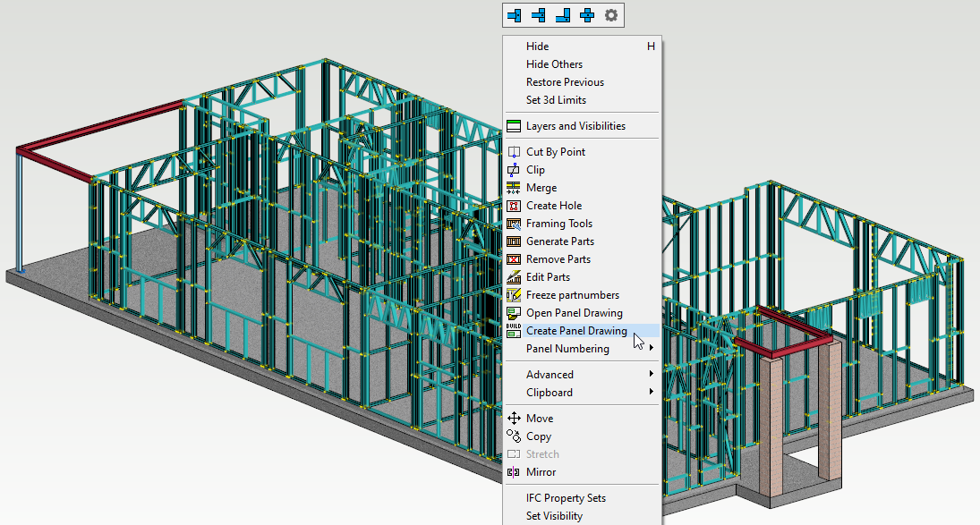The width and height of the screenshot is (980, 525).
Task: Click Generate Parts
Action: [x=559, y=241]
